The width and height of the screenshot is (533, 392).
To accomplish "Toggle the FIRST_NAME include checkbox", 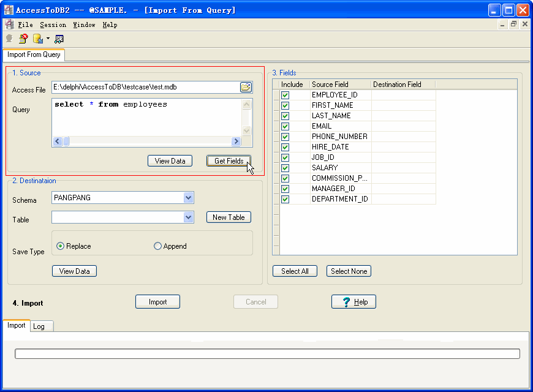I will (285, 106).
